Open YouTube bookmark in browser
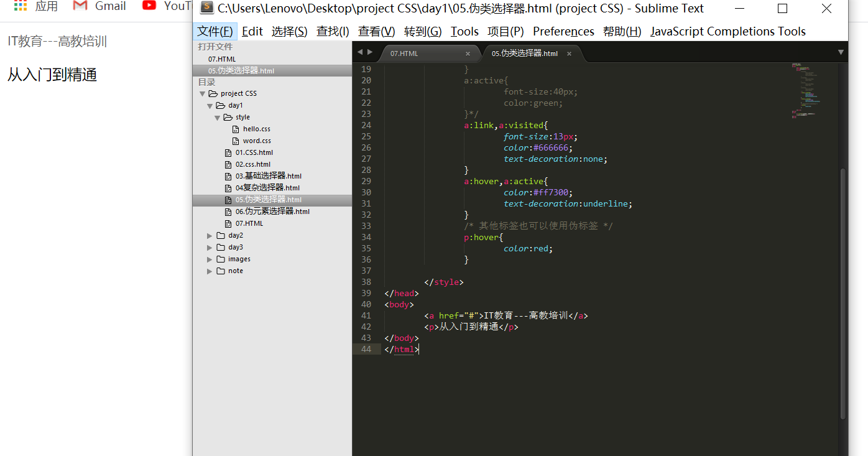 pos(167,6)
